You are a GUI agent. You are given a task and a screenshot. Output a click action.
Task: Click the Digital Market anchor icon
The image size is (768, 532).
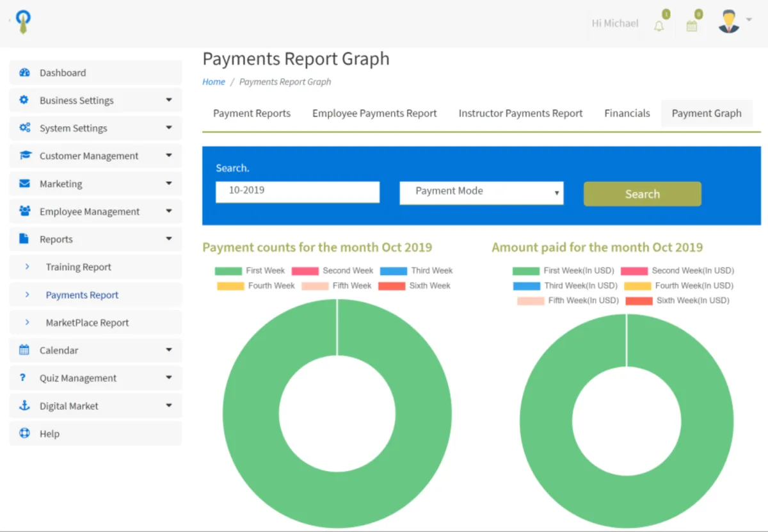click(24, 406)
